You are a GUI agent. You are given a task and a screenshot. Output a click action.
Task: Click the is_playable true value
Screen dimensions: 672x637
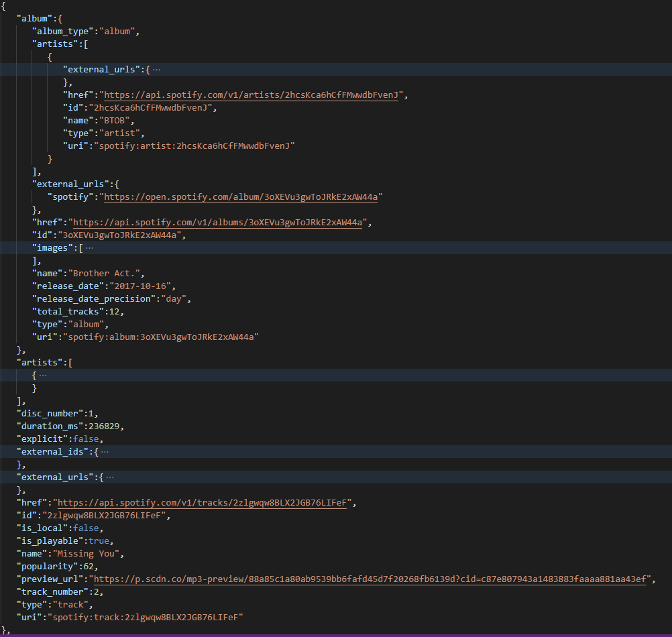coord(99,541)
